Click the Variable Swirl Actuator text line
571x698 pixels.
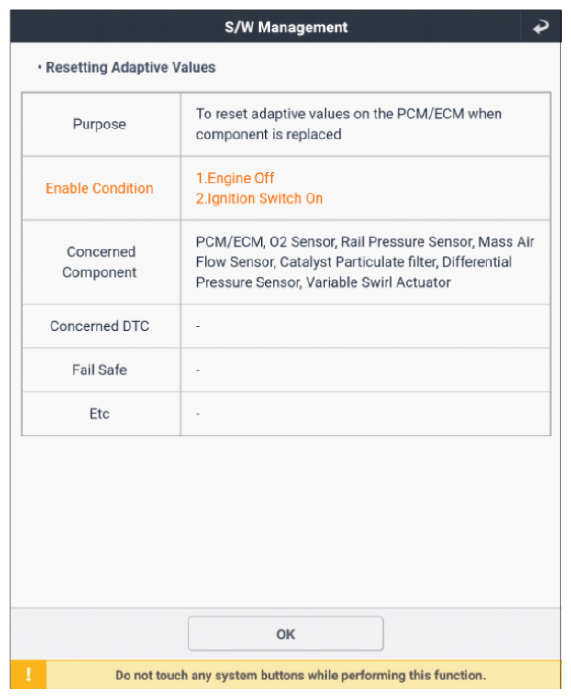[x=323, y=283]
